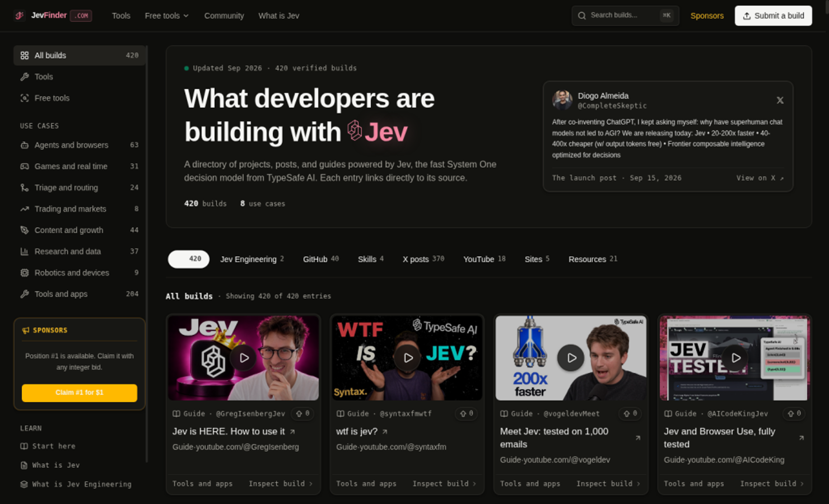Upvote the wtf is jev? build
Viewport: 829px width, 504px height.
click(x=467, y=414)
